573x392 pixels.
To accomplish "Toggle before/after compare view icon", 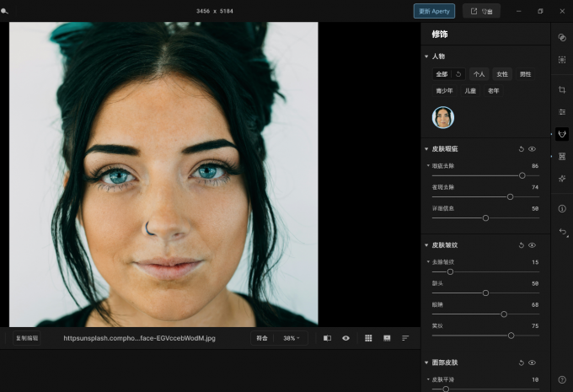I will click(328, 338).
